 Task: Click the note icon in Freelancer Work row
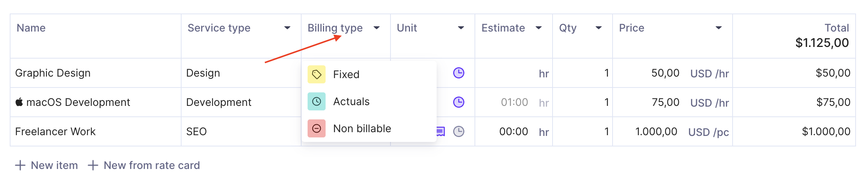[x=441, y=131]
